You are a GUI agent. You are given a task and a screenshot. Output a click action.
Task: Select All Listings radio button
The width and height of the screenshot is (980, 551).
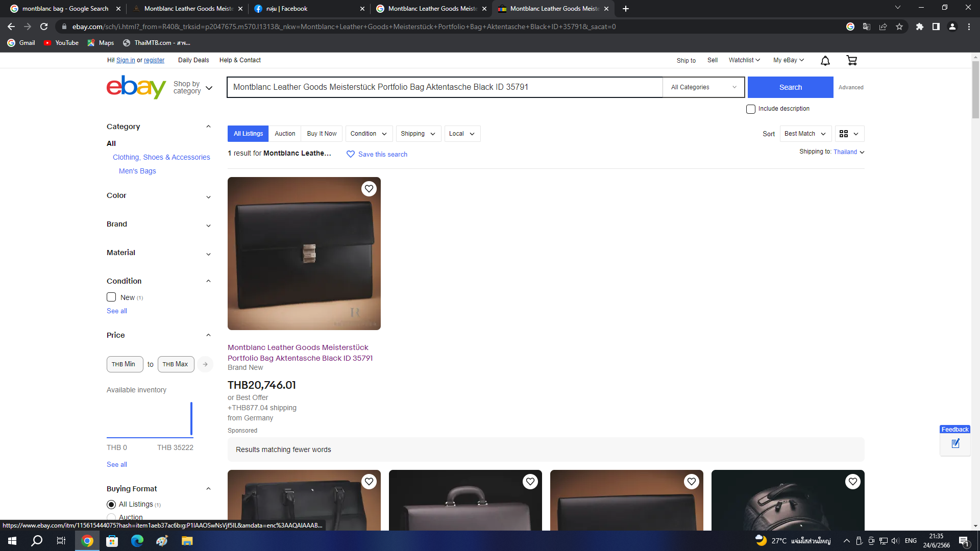[111, 505]
